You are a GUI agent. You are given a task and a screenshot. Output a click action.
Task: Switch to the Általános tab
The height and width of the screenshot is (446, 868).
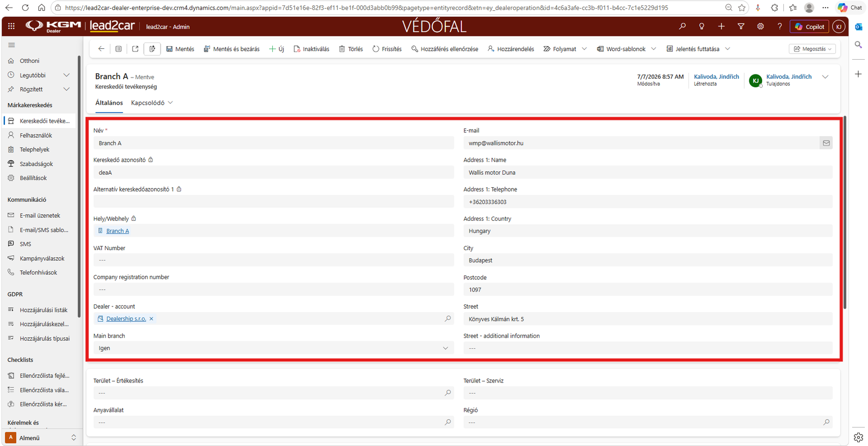click(x=109, y=103)
